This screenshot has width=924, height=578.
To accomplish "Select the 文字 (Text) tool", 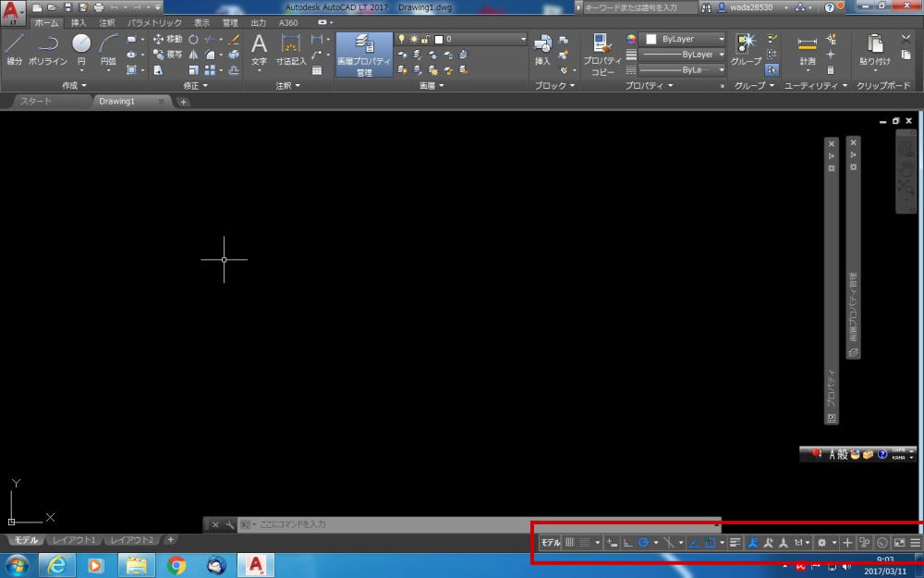I will [259, 49].
